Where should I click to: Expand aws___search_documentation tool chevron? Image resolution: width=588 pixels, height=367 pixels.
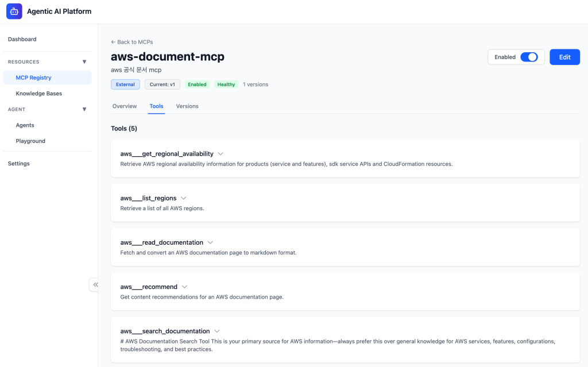[216, 331]
